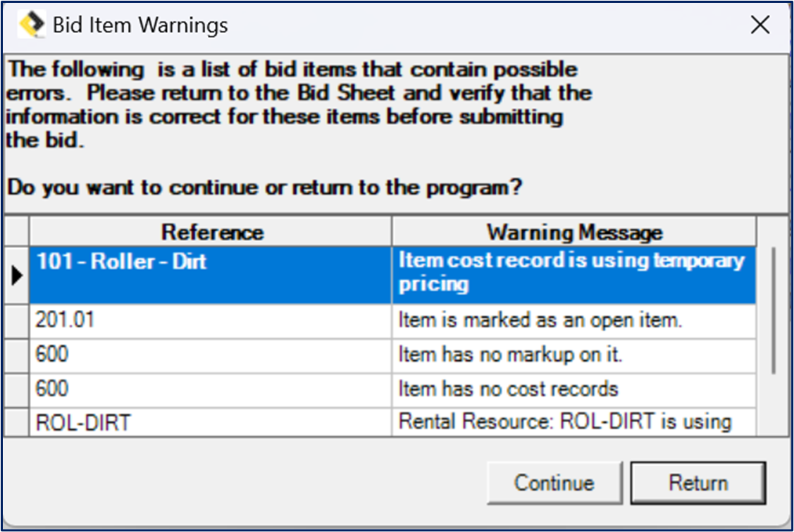
Task: Select the ROL-DIRT rental resource row
Action: click(x=211, y=421)
